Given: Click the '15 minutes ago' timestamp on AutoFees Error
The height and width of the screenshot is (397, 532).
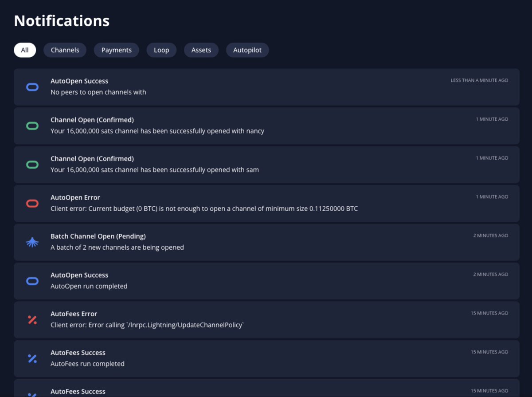Looking at the screenshot, I should pyautogui.click(x=489, y=313).
